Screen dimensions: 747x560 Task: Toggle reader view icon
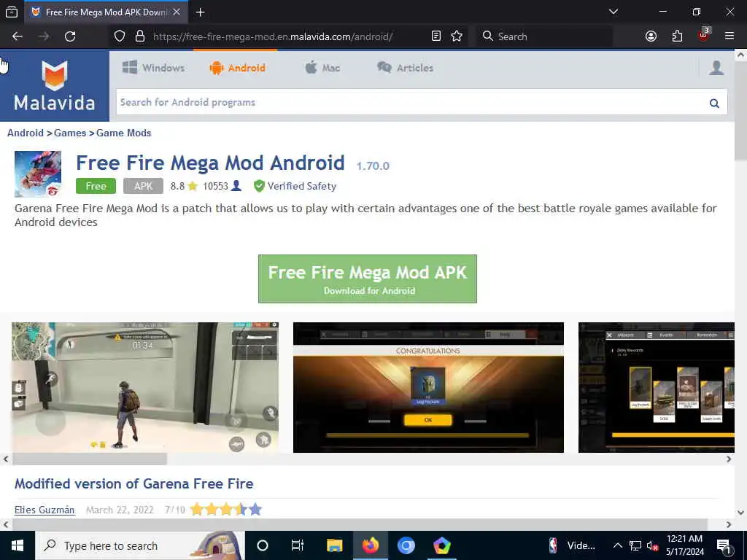tap(436, 36)
